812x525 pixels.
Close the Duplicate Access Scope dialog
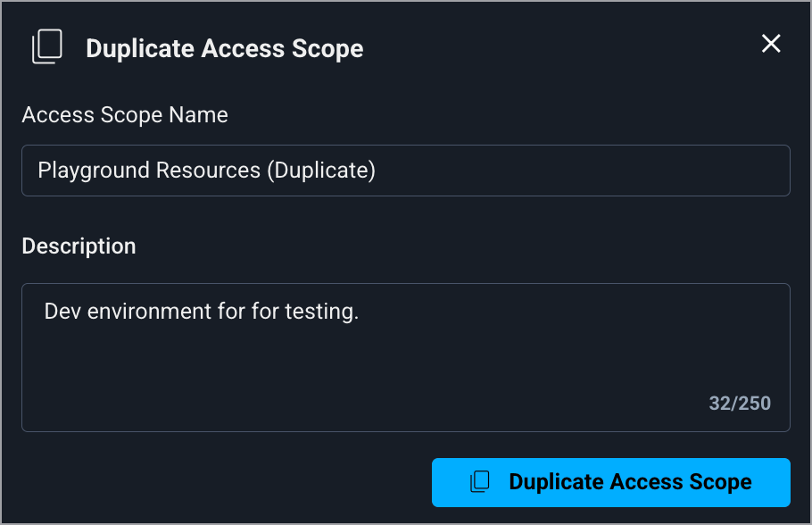coord(771,44)
